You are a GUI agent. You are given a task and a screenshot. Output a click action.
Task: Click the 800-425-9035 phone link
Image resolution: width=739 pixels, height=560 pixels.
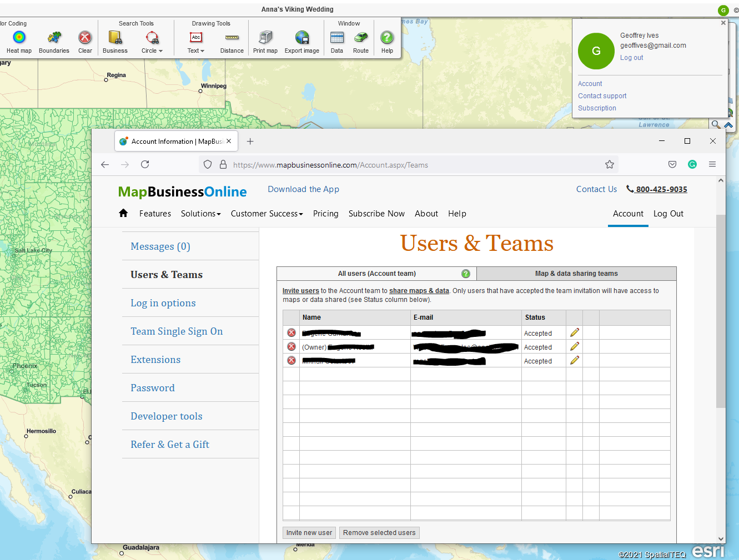coord(657,189)
